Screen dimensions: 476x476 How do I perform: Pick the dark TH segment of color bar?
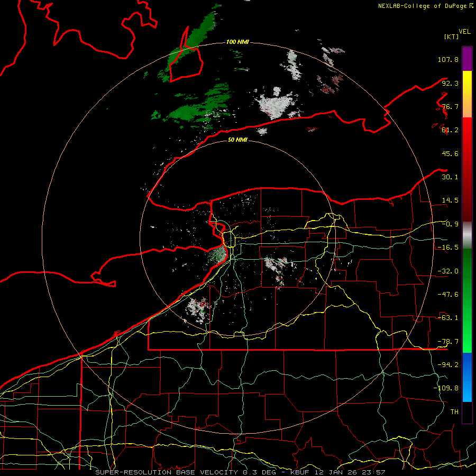[467, 412]
